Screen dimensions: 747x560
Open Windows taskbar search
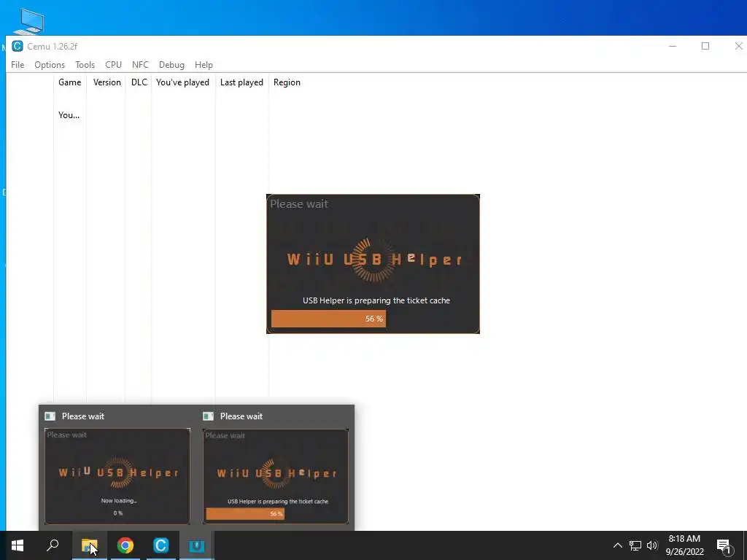point(53,545)
